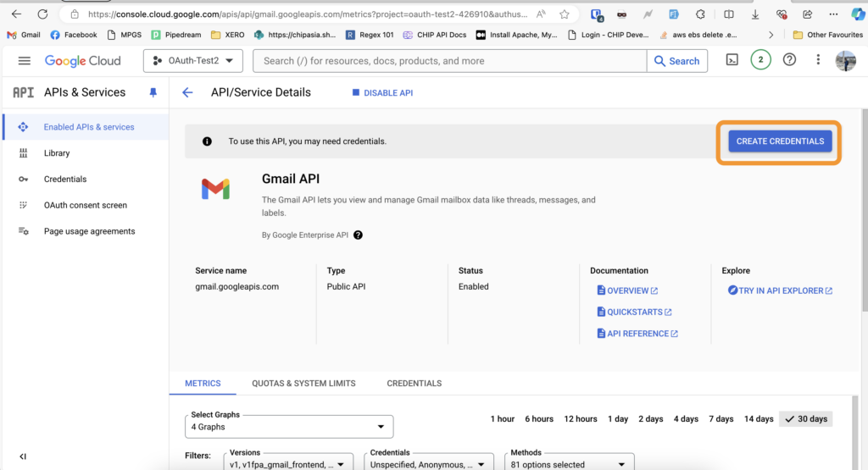Click the help icon next to Google Enterprise API
Viewport: 868px width, 470px height.
pyautogui.click(x=359, y=235)
